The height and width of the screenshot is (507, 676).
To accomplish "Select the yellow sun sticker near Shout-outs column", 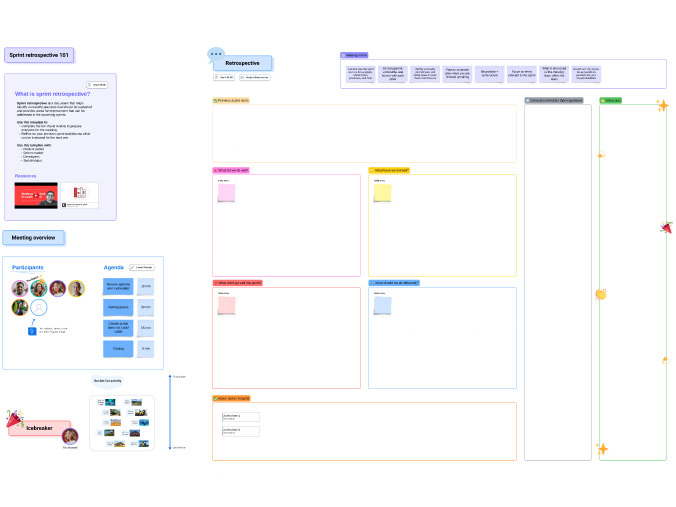I will coord(600,294).
